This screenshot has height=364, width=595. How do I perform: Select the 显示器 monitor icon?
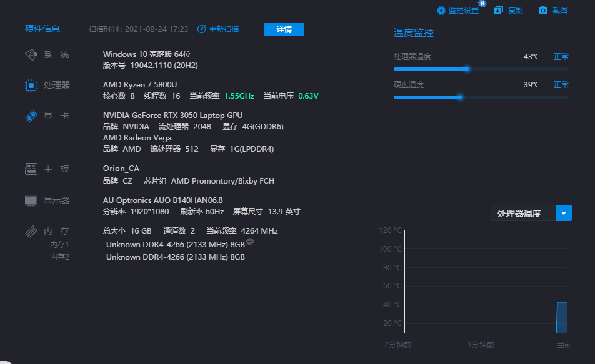click(x=31, y=200)
